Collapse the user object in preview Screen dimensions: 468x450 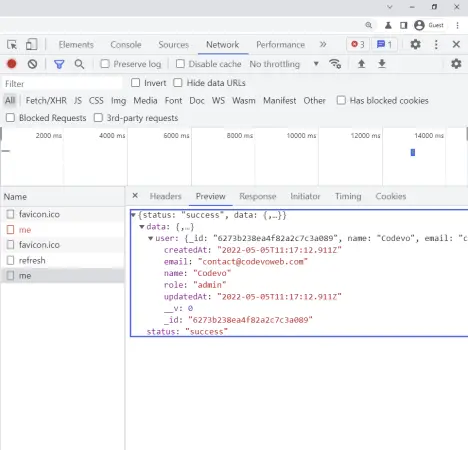click(x=151, y=238)
